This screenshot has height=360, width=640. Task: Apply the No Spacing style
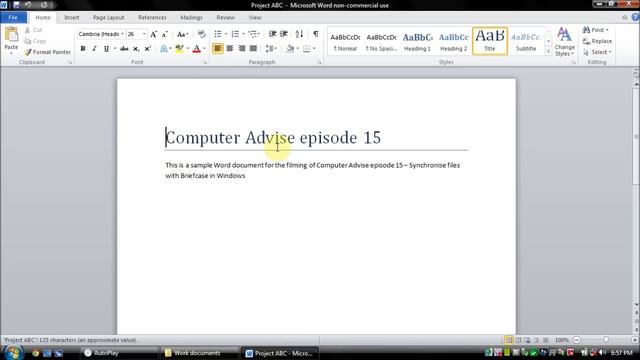click(x=381, y=41)
